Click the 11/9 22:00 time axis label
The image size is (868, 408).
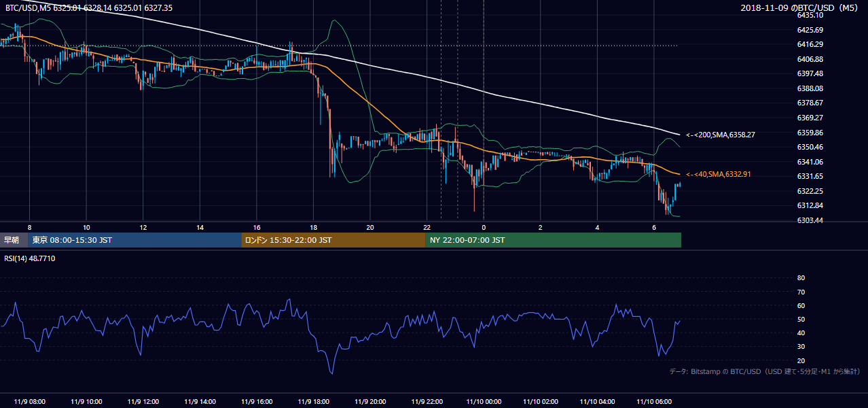click(427, 402)
